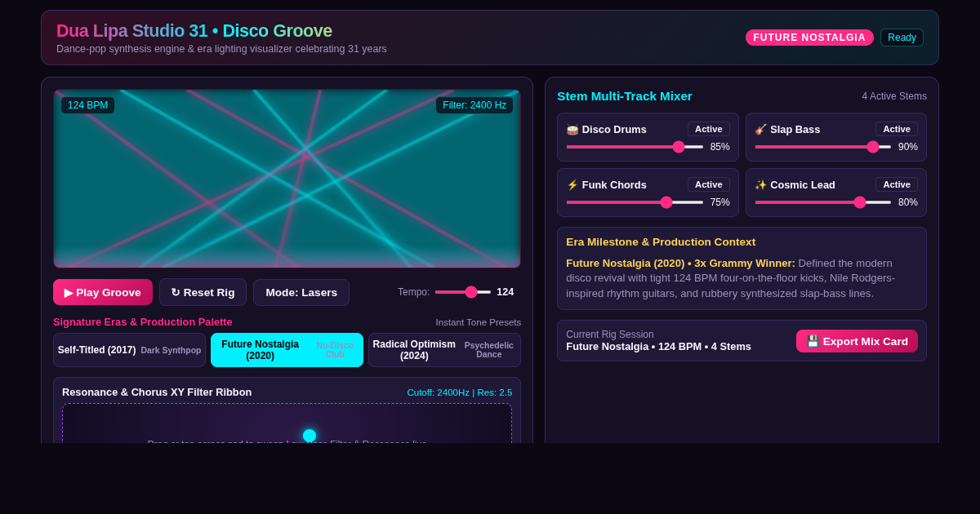This screenshot has width=980, height=514.
Task: Click the 4 Active Stems text
Action: 894,96
